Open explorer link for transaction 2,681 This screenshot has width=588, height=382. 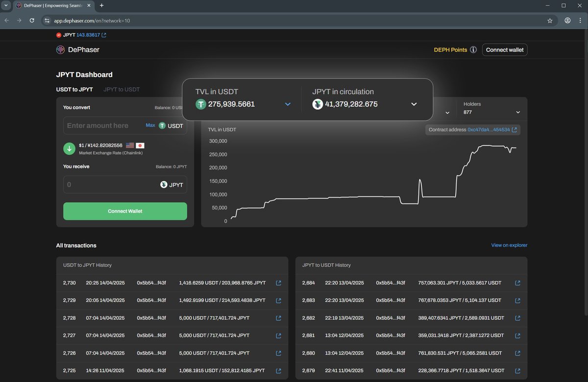[517, 336]
